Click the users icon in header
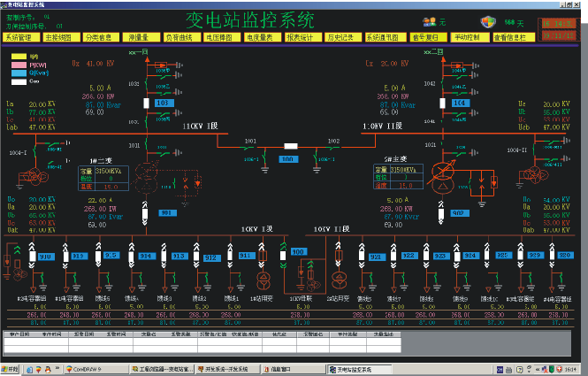The height and width of the screenshot is (376, 588). 429,21
